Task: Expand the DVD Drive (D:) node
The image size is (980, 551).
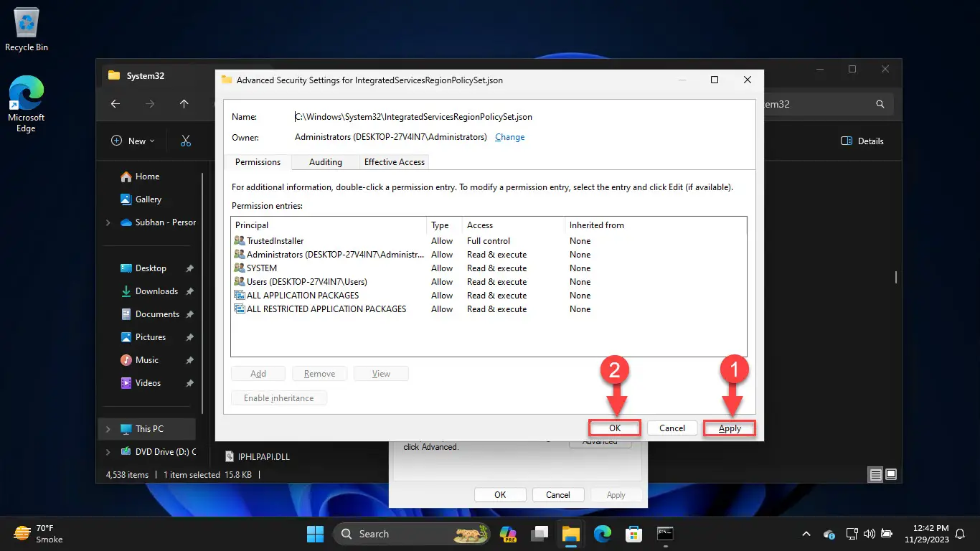Action: coord(108,452)
